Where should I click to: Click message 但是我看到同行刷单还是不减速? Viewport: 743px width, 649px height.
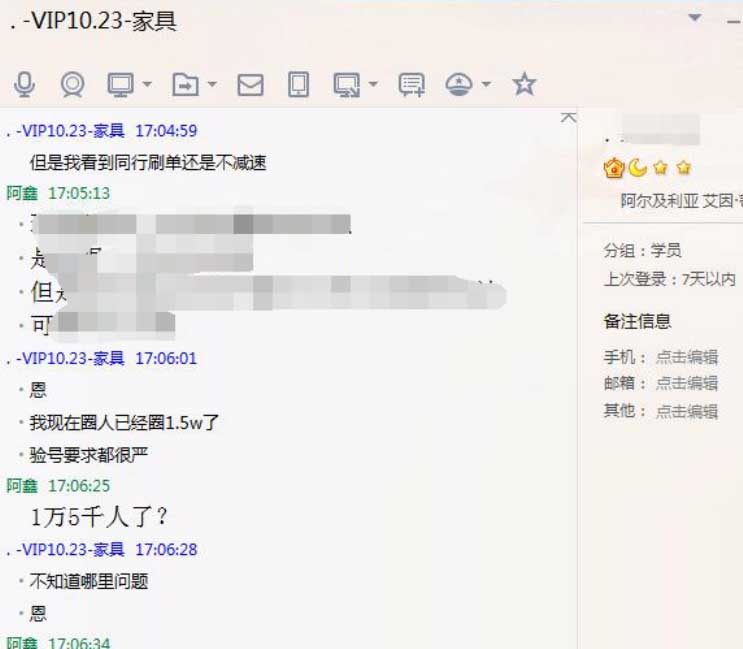point(148,162)
